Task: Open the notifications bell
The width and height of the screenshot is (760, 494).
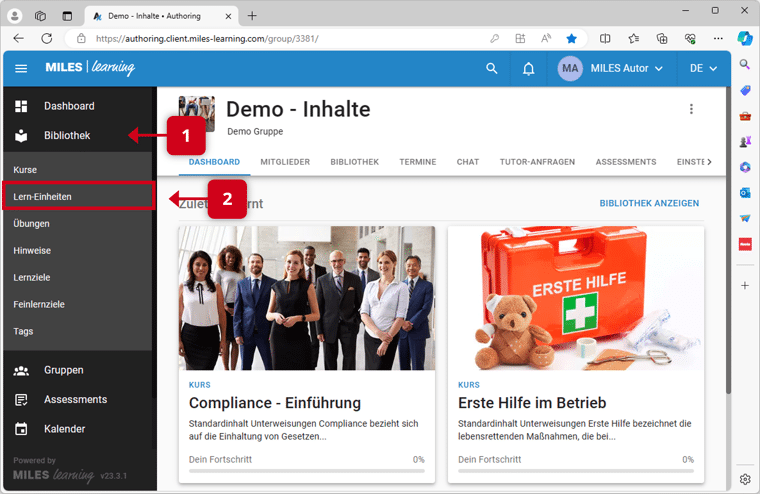Action: (x=529, y=68)
